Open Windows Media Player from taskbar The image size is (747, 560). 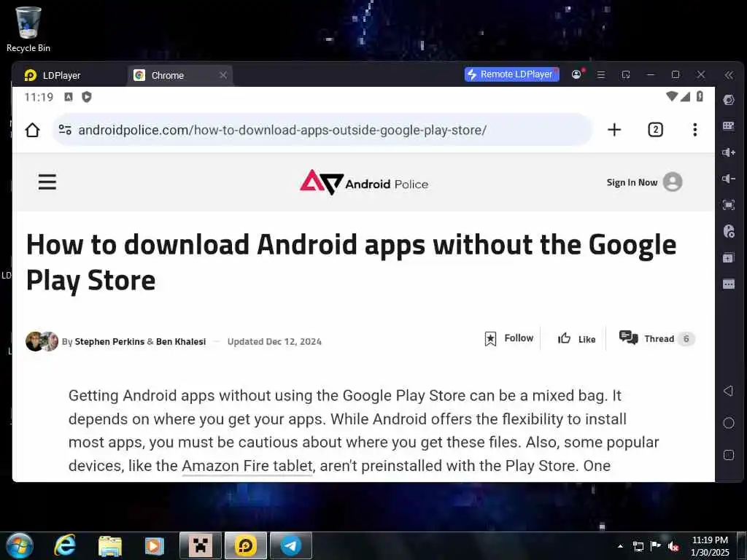click(x=154, y=545)
